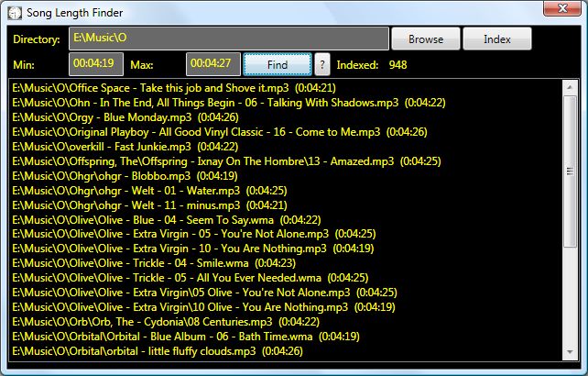Select ohgr - Blobbo.mp3 row

coord(125,176)
